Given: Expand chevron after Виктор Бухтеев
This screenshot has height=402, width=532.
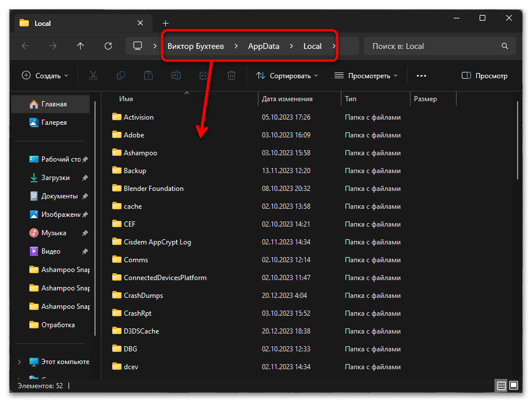Looking at the screenshot, I should (236, 46).
